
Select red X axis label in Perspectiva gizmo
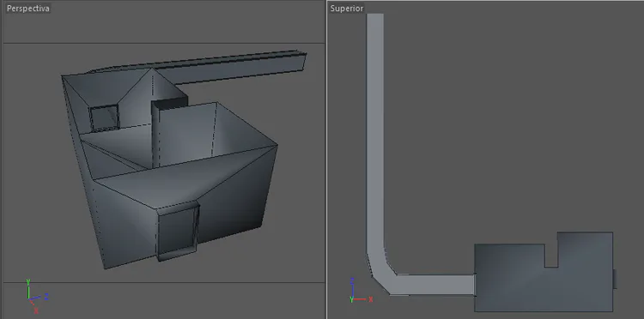(x=36, y=310)
